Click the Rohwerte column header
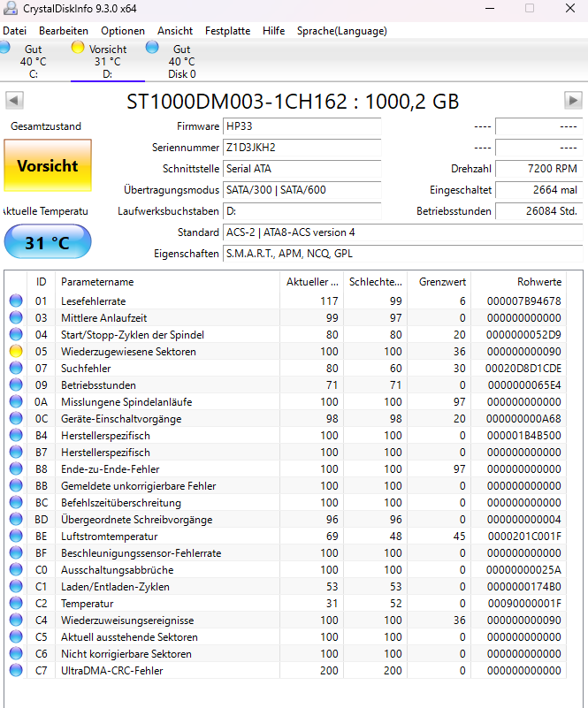The width and height of the screenshot is (588, 708). (518, 282)
